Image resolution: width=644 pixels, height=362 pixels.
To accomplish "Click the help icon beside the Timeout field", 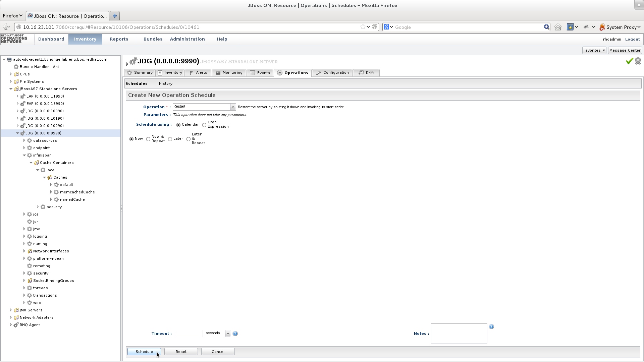I will pyautogui.click(x=235, y=334).
